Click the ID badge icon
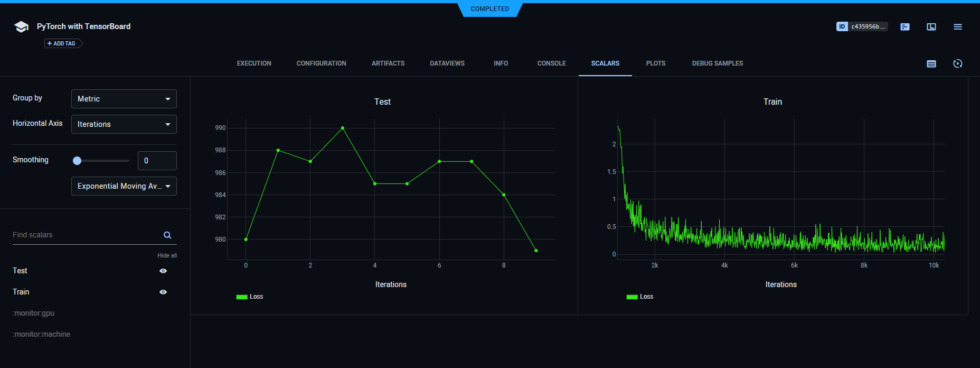This screenshot has height=368, width=980. [842, 26]
